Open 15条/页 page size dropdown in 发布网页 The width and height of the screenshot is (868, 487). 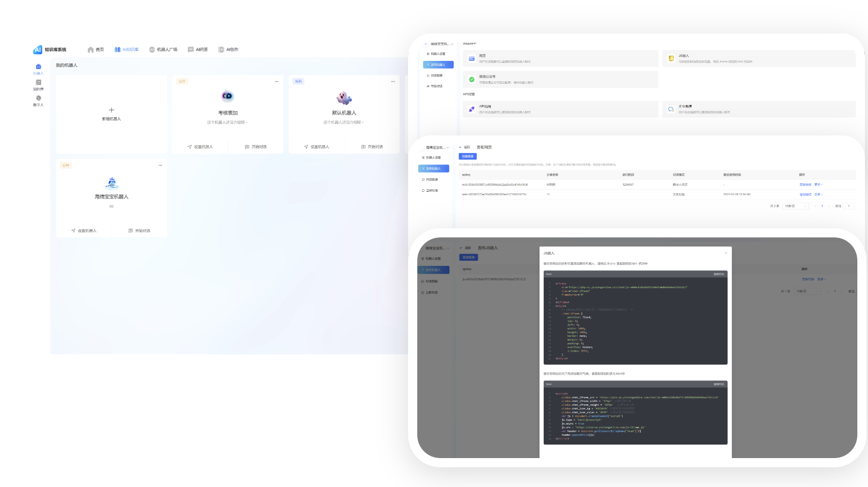point(795,206)
